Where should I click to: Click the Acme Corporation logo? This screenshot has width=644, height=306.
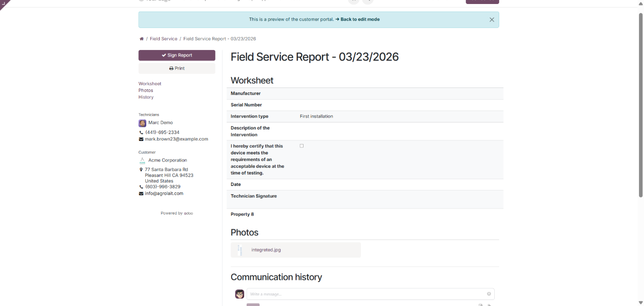(142, 160)
